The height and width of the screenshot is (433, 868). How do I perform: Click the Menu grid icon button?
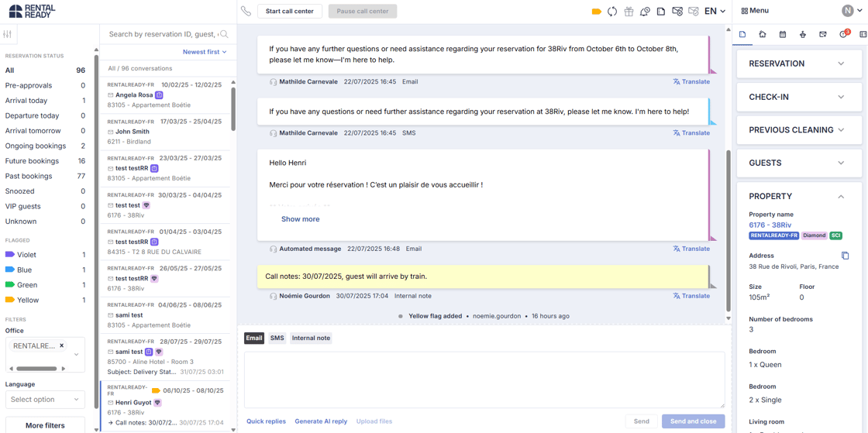click(755, 11)
